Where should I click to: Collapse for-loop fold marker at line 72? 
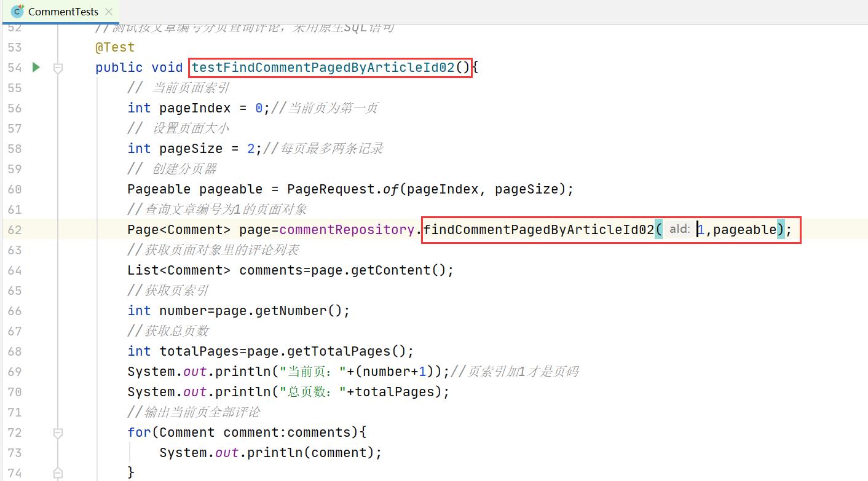click(58, 432)
